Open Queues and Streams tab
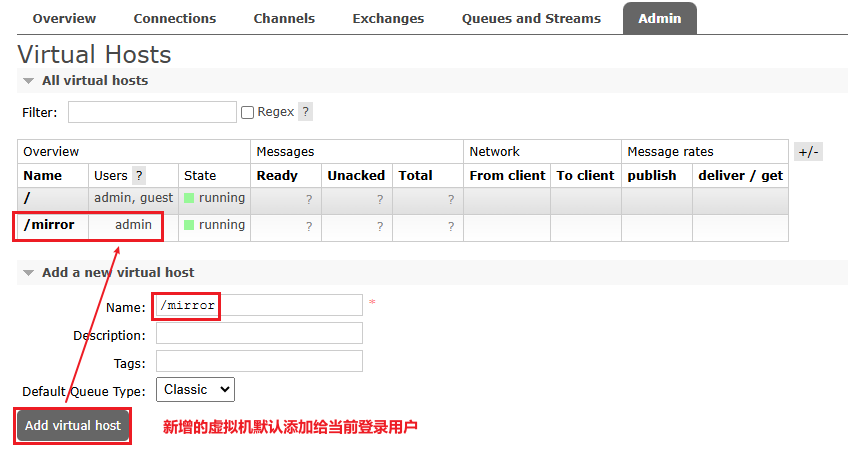 (x=531, y=18)
